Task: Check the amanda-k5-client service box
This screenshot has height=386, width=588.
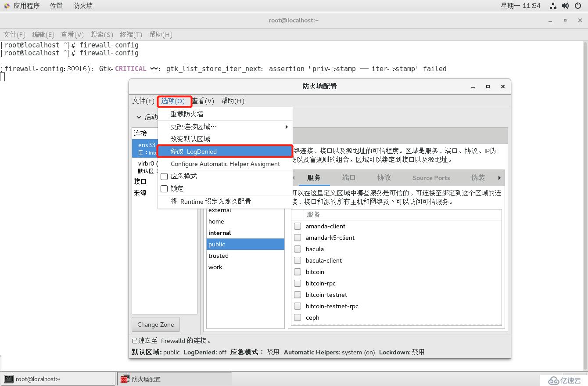Action: (298, 238)
